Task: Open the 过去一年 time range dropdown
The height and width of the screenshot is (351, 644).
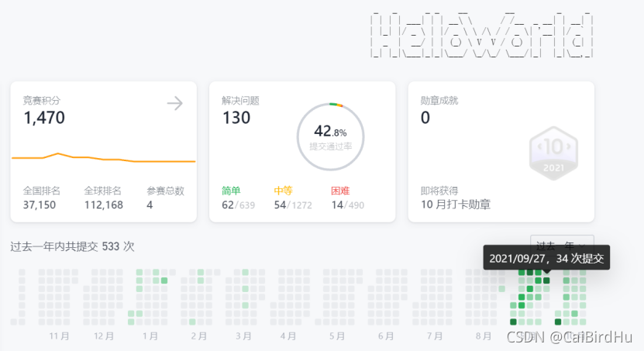Action: pyautogui.click(x=562, y=246)
